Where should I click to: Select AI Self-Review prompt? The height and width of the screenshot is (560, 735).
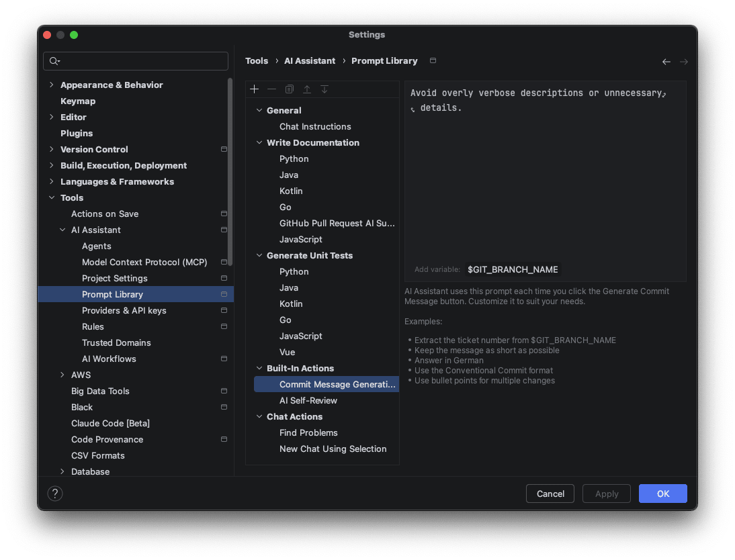pos(308,400)
